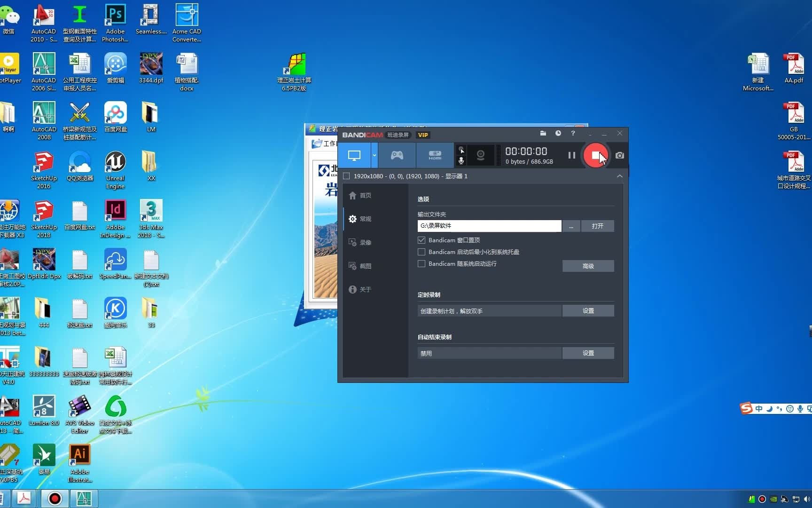Click volume speaker icon in system tray
The image size is (812, 508).
tap(807, 499)
